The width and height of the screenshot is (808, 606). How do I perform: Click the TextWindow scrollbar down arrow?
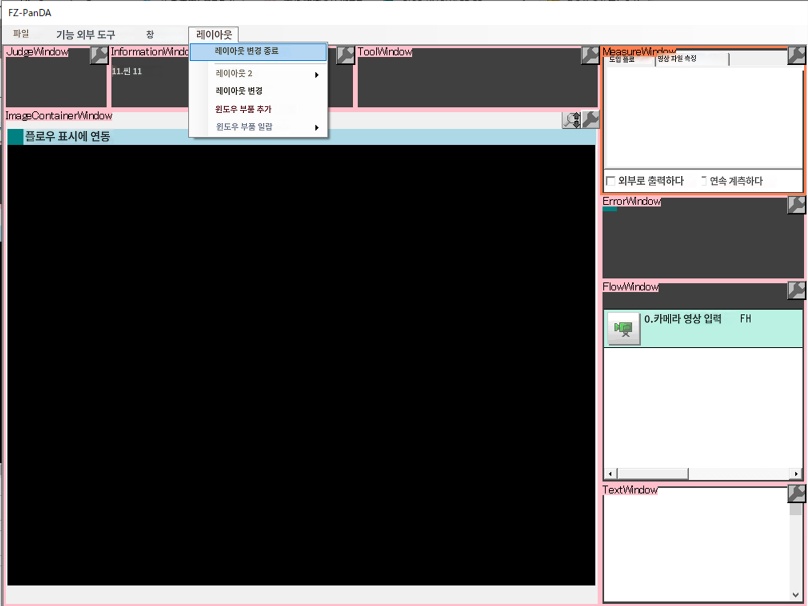click(796, 595)
